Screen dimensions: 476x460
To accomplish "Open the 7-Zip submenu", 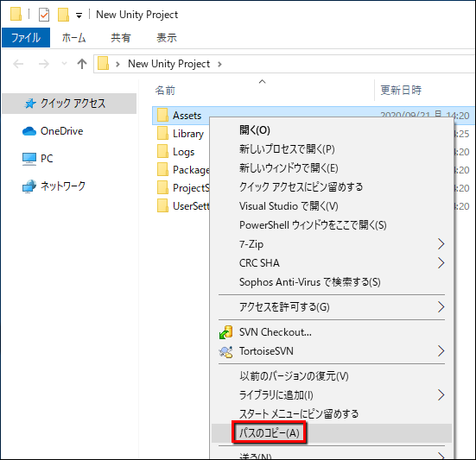I will point(251,244).
